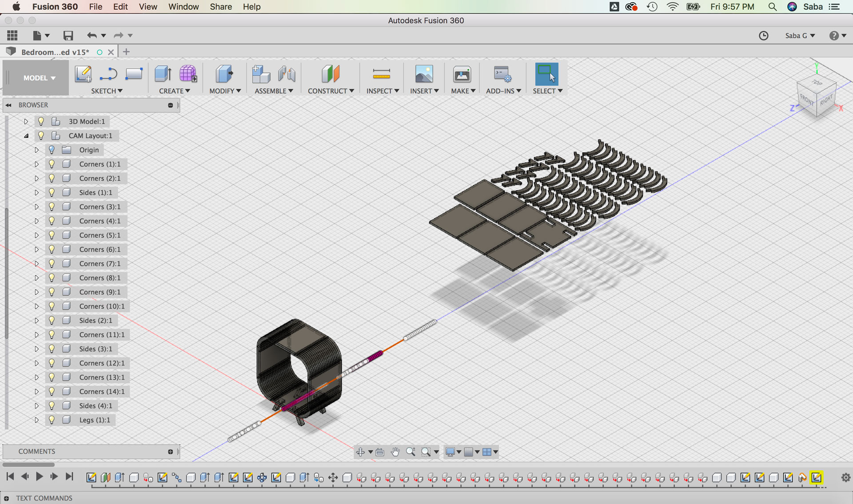Click the Create Sketch icon
853x504 pixels.
coord(83,74)
